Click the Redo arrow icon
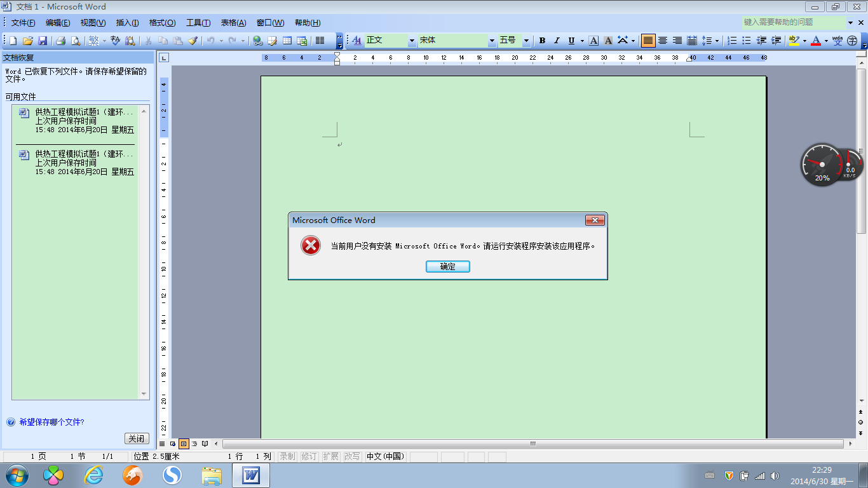Image resolution: width=868 pixels, height=488 pixels. tap(233, 41)
